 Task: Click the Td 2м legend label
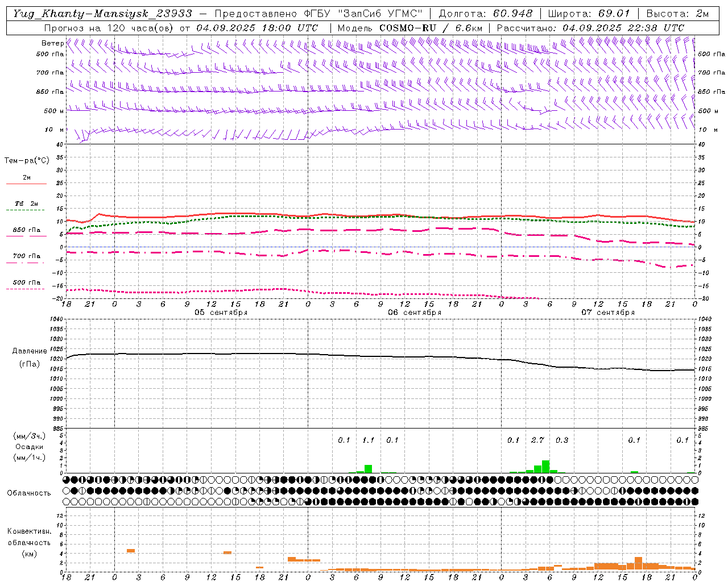tap(26, 203)
